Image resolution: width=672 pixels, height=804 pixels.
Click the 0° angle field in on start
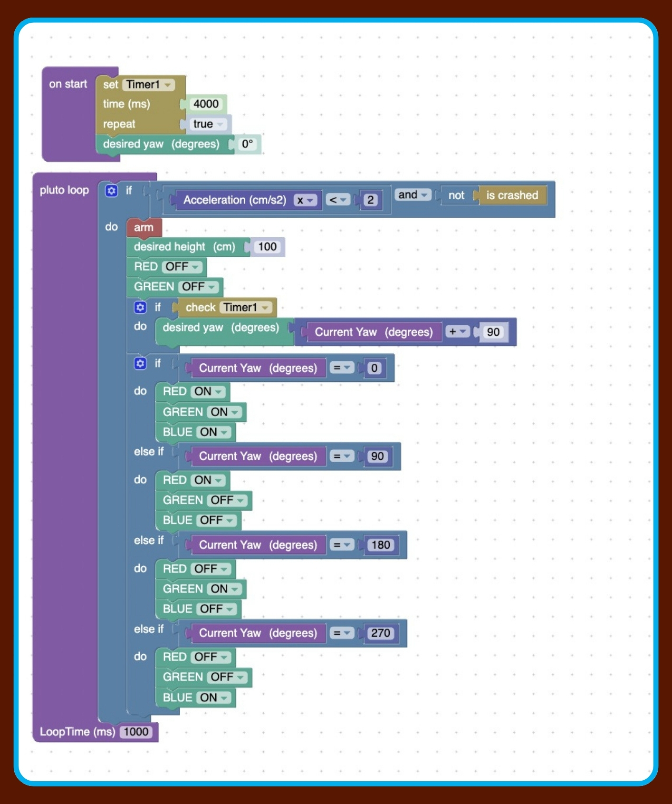point(247,144)
